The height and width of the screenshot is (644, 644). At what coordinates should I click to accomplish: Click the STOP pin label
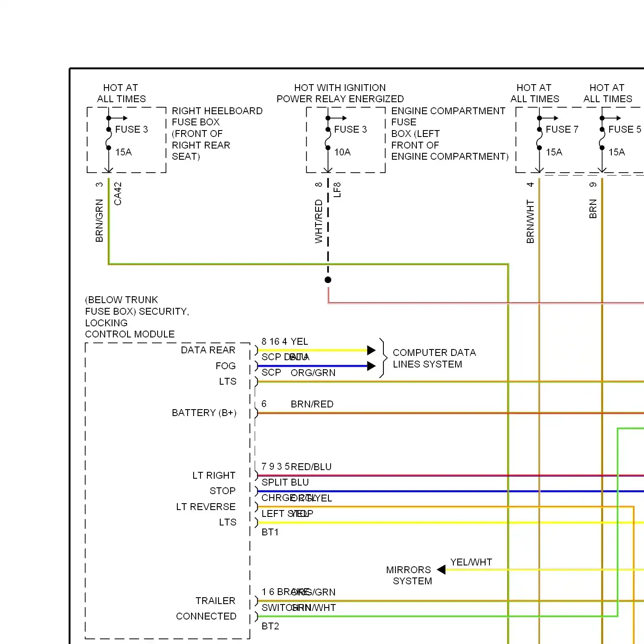tap(222, 491)
